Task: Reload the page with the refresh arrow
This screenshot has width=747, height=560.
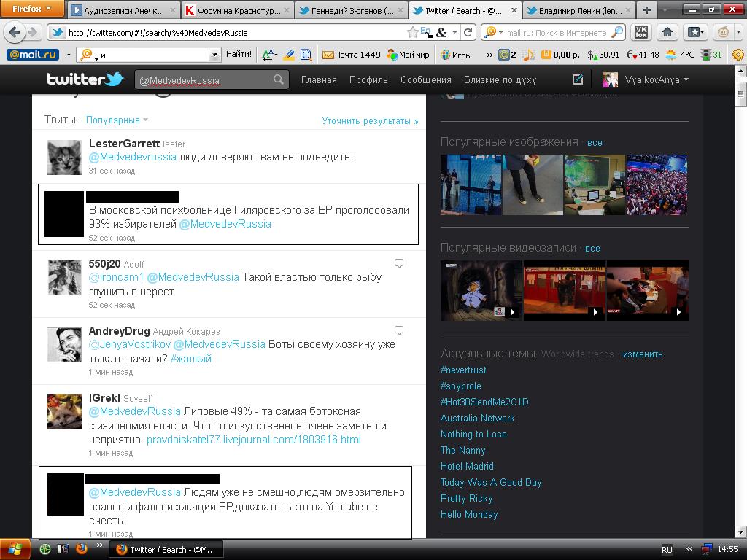Action: [x=468, y=32]
